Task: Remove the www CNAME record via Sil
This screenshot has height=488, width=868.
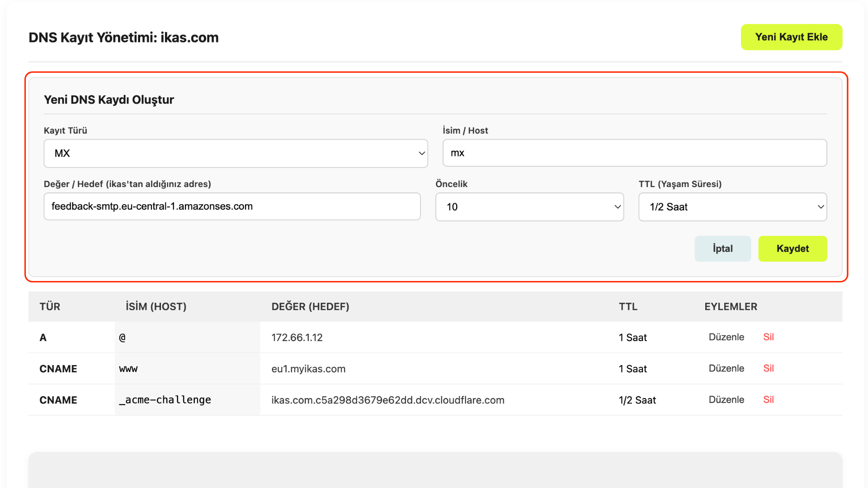Action: [x=769, y=368]
